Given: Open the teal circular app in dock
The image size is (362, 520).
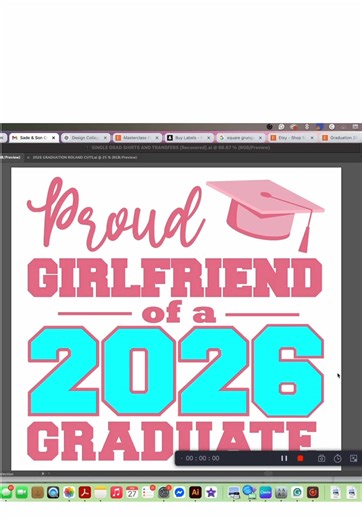Looking at the screenshot, I should tap(297, 492).
